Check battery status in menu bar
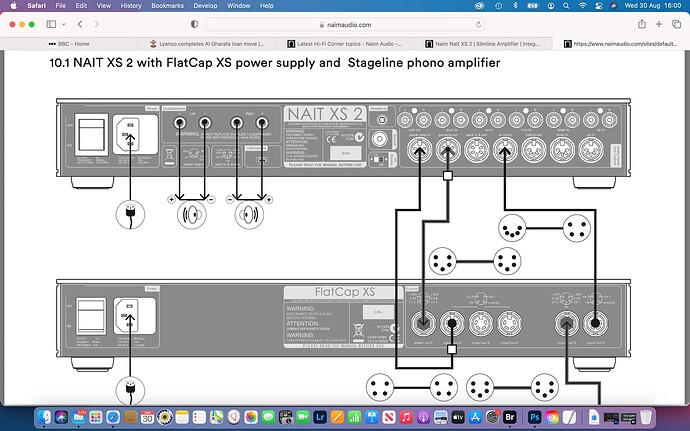Viewport: 690px width, 431px height. (x=533, y=6)
